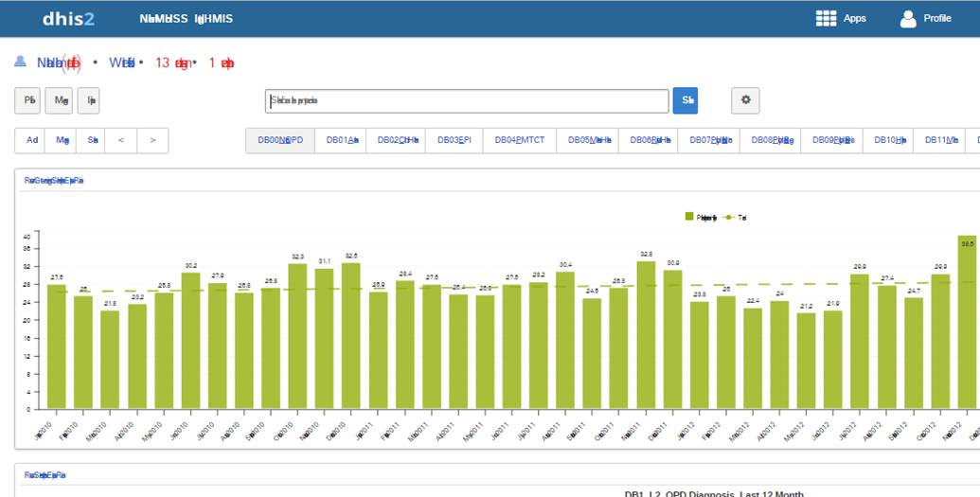
Task: Open the first chart's title link
Action: pyautogui.click(x=54, y=180)
